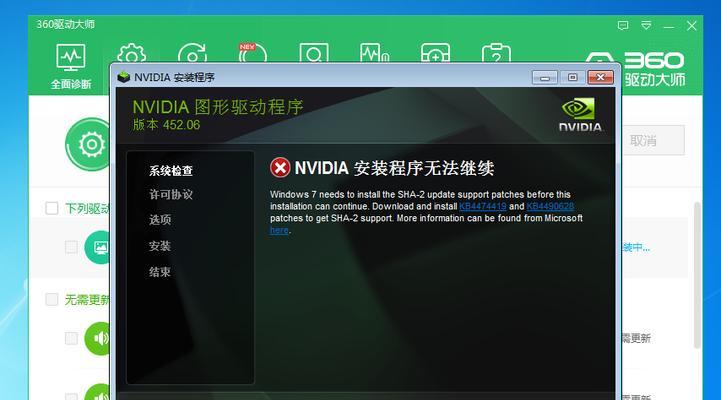Minimize the 360驱动大师 window

click(x=669, y=26)
